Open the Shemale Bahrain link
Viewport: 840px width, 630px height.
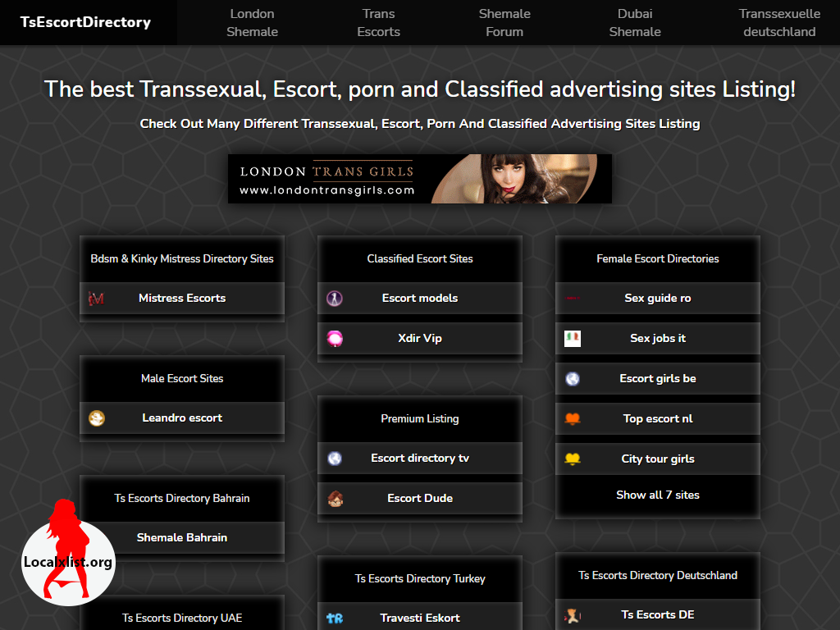pos(182,538)
